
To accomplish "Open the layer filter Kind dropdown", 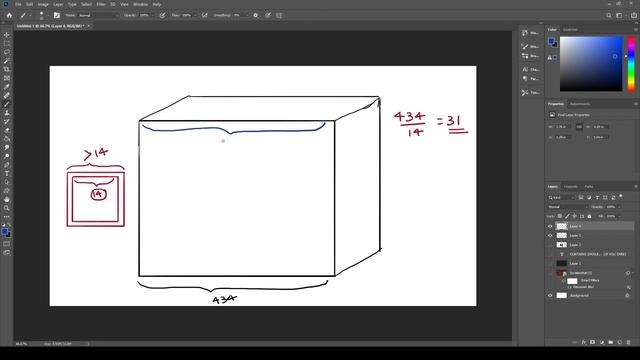I will [561, 198].
